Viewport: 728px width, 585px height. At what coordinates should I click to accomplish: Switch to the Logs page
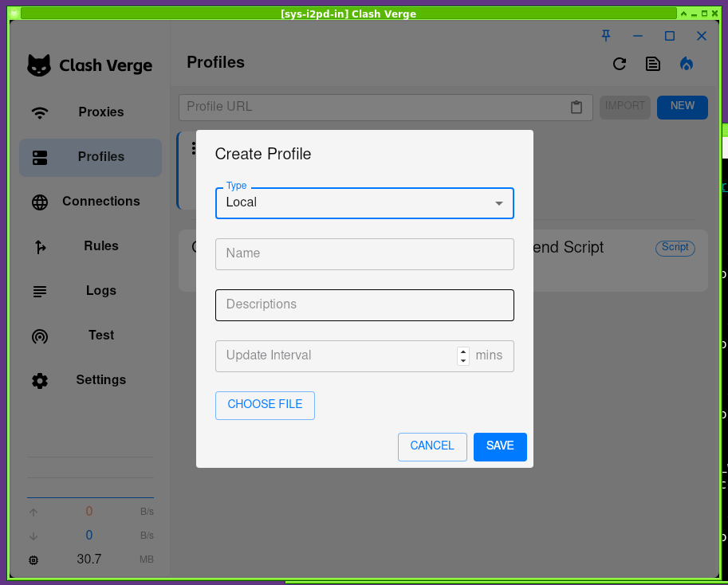[x=91, y=292]
